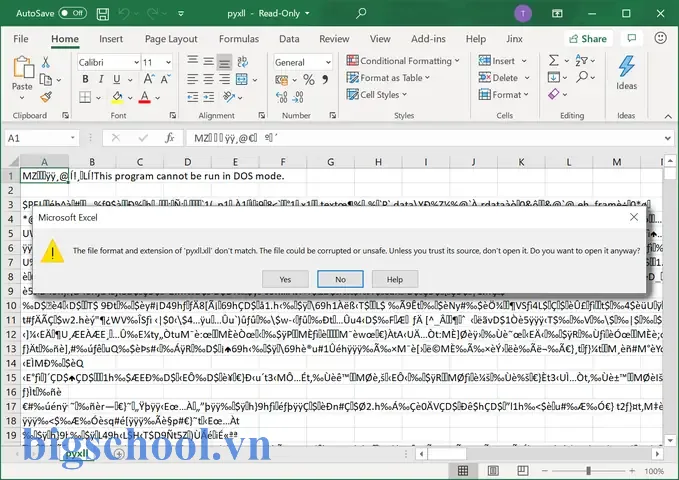Click Comma Style icon
Screen dimensions: 679x480
point(325,79)
